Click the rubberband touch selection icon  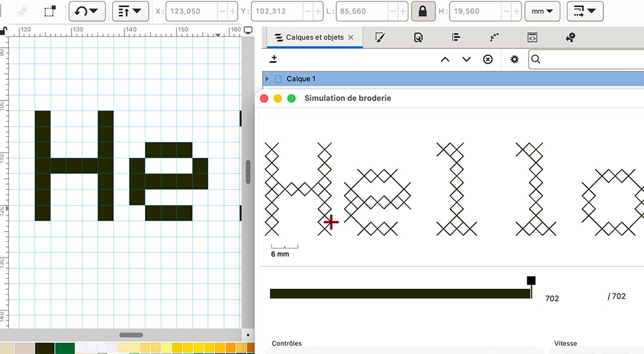click(x=50, y=11)
